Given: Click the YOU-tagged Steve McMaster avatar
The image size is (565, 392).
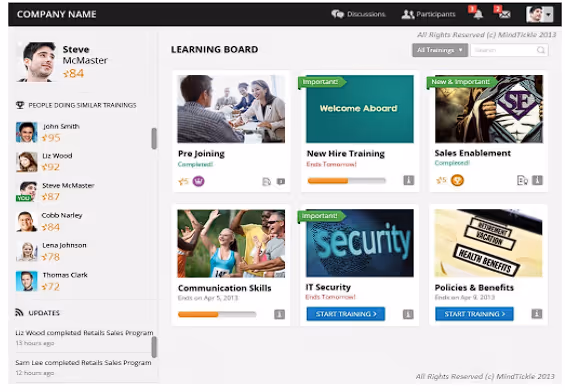Looking at the screenshot, I should (27, 191).
